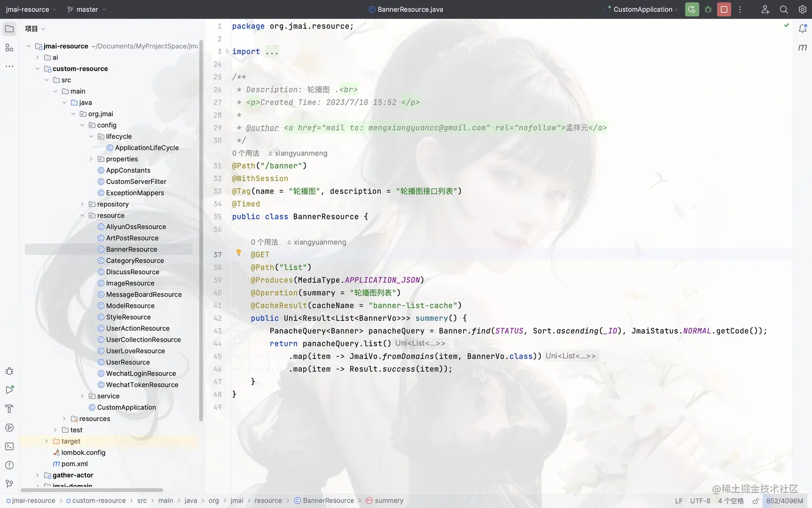The image size is (812, 508).
Task: Open the Problems tool window
Action: click(9, 465)
